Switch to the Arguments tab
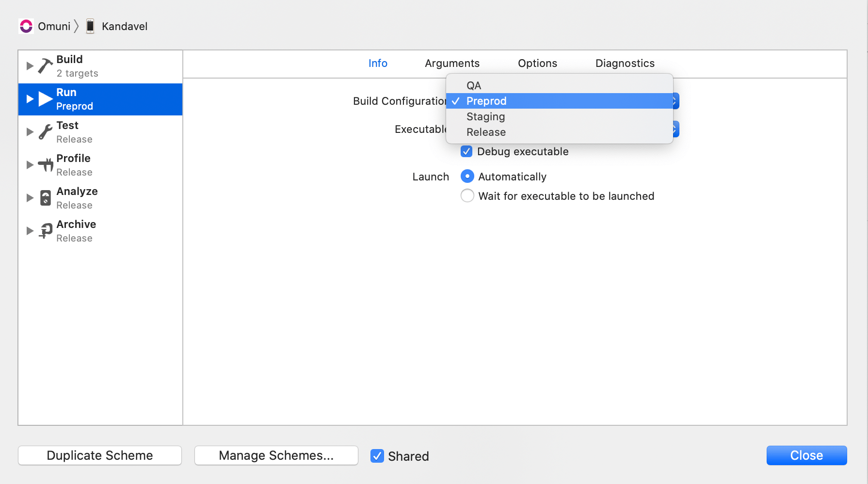 [452, 63]
